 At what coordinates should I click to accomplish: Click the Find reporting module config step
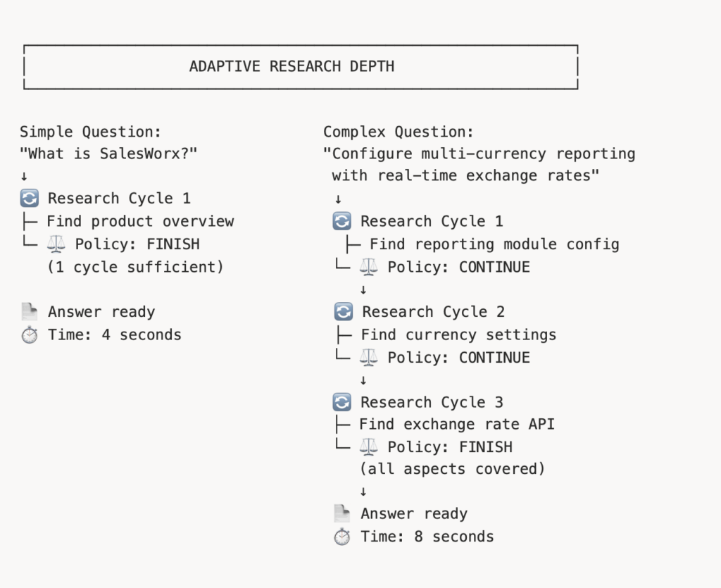point(494,244)
